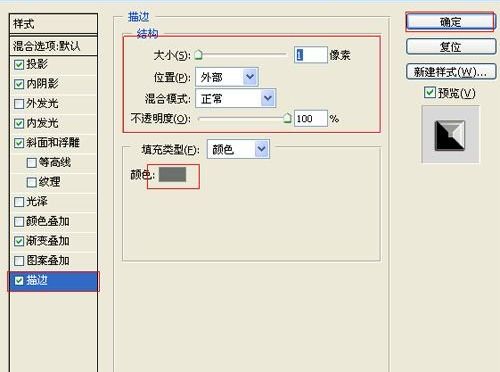Click the 新建样式(W)... button
Image resolution: width=500 pixels, height=372 pixels.
tap(451, 72)
